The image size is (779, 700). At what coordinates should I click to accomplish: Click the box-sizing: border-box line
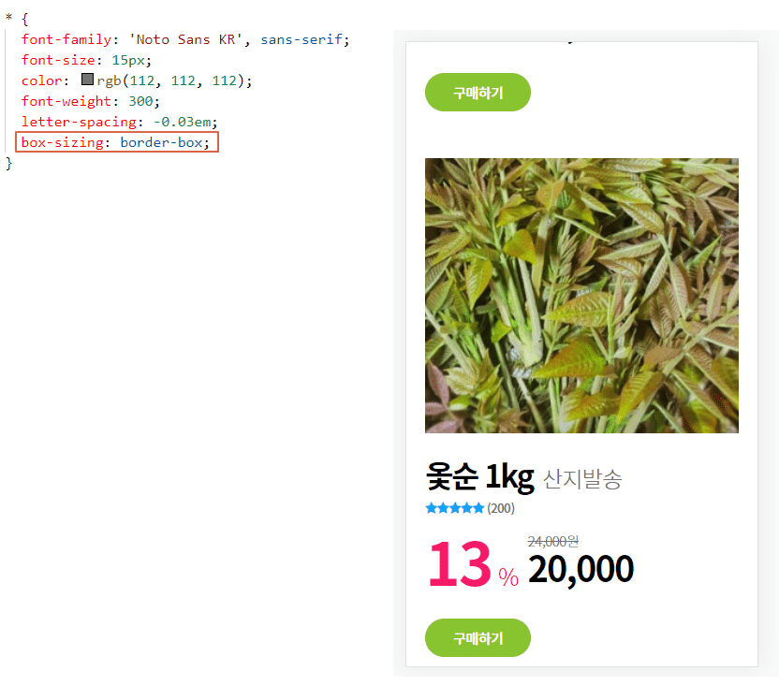[x=117, y=142]
